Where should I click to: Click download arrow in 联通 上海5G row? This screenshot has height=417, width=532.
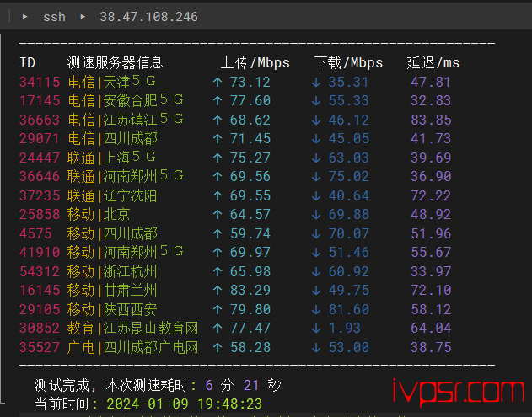(315, 158)
